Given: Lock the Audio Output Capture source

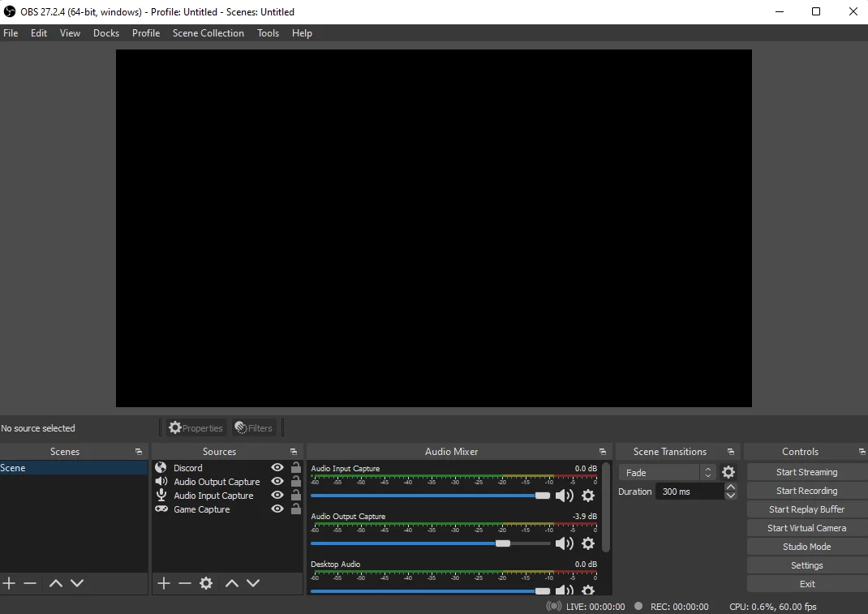Looking at the screenshot, I should coord(296,481).
